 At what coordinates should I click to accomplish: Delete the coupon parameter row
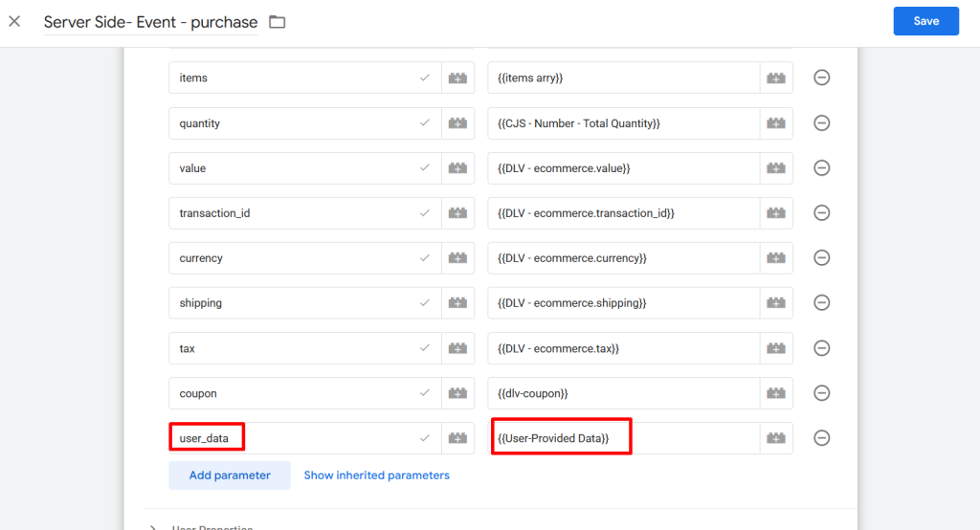click(x=821, y=393)
